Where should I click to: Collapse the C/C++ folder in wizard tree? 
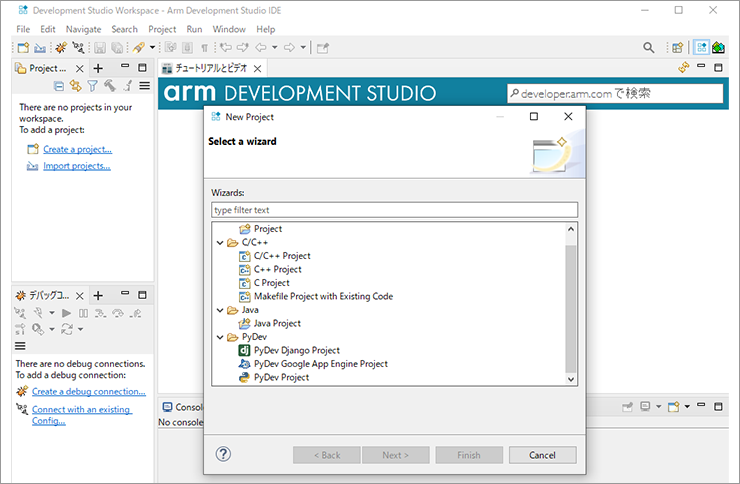(x=220, y=243)
